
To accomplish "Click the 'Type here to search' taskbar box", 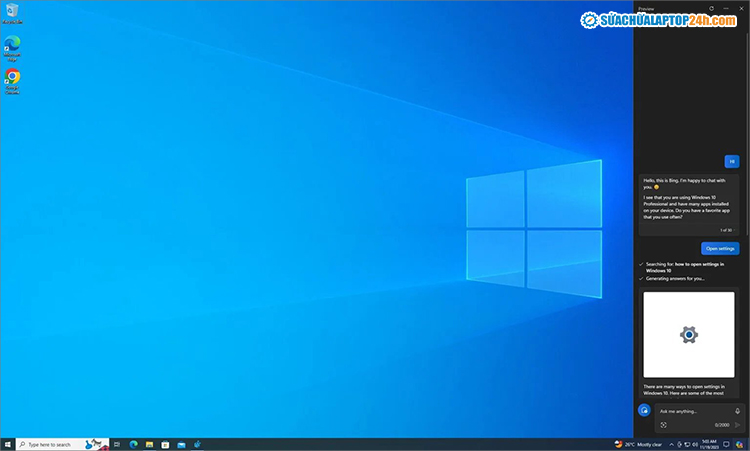I will pos(63,444).
